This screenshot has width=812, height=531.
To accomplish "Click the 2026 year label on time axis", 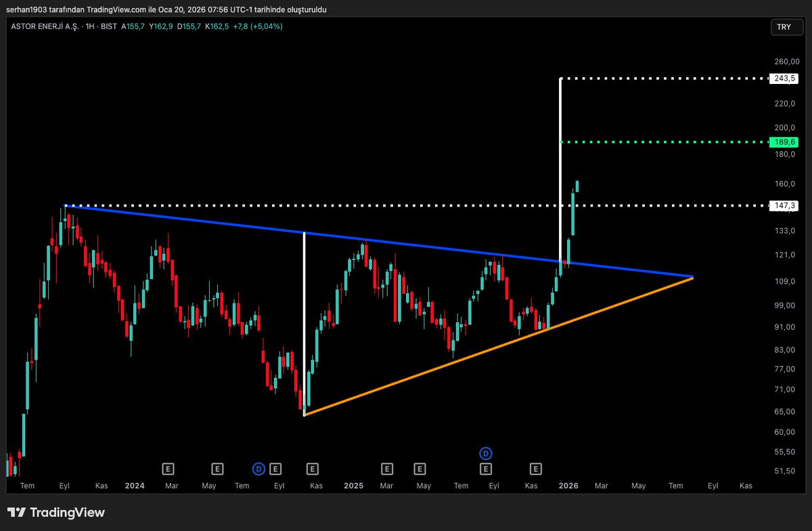I will tap(568, 486).
